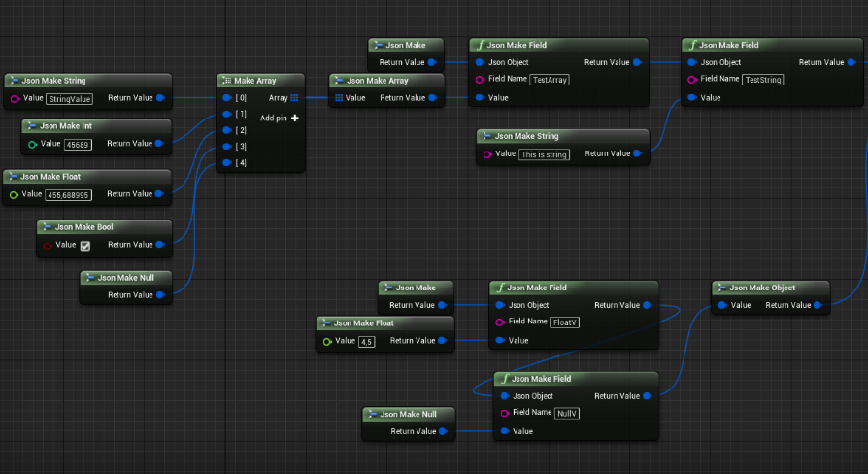
Task: Click the Array output pin on Make Array
Action: (294, 98)
